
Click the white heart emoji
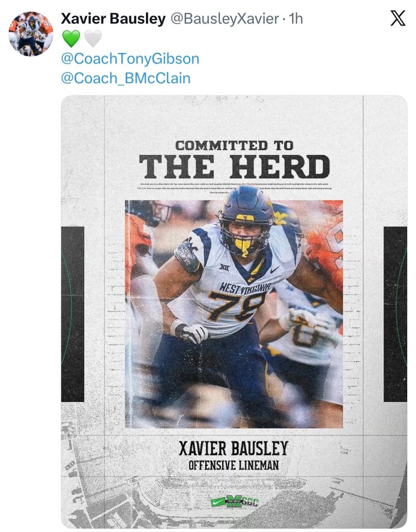[92, 38]
